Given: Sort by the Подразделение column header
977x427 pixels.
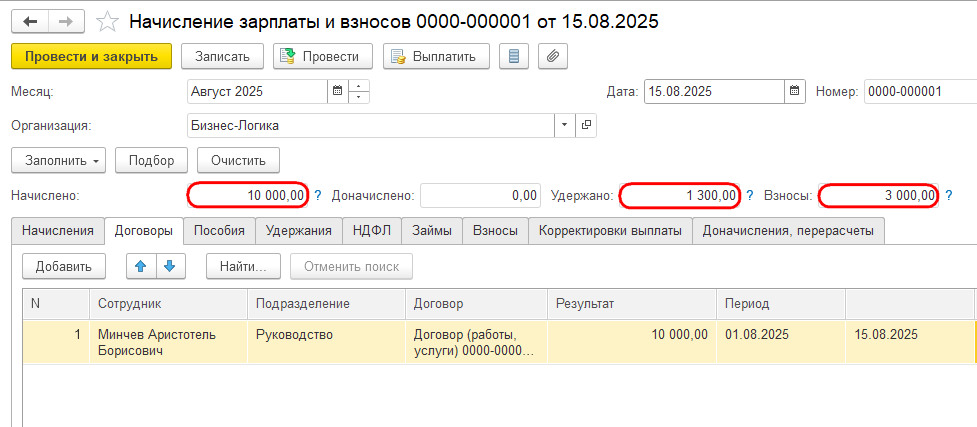Looking at the screenshot, I should point(326,304).
